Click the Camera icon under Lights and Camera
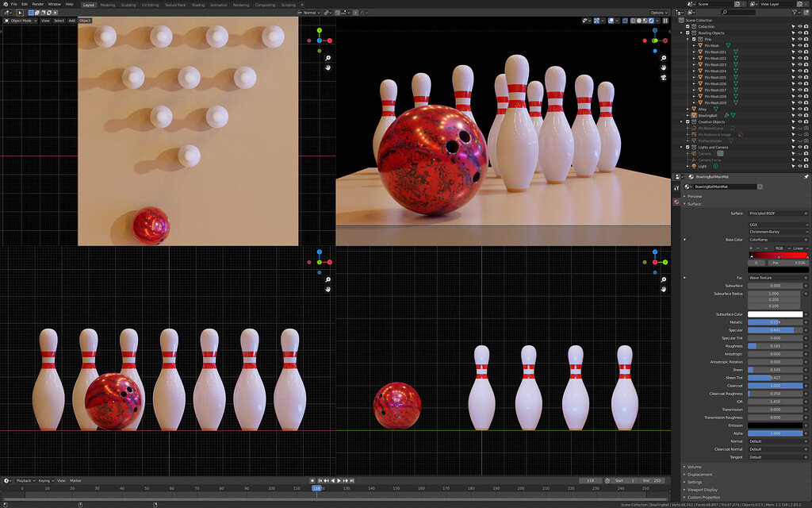Viewport: 812px width, 508px height. pos(695,152)
